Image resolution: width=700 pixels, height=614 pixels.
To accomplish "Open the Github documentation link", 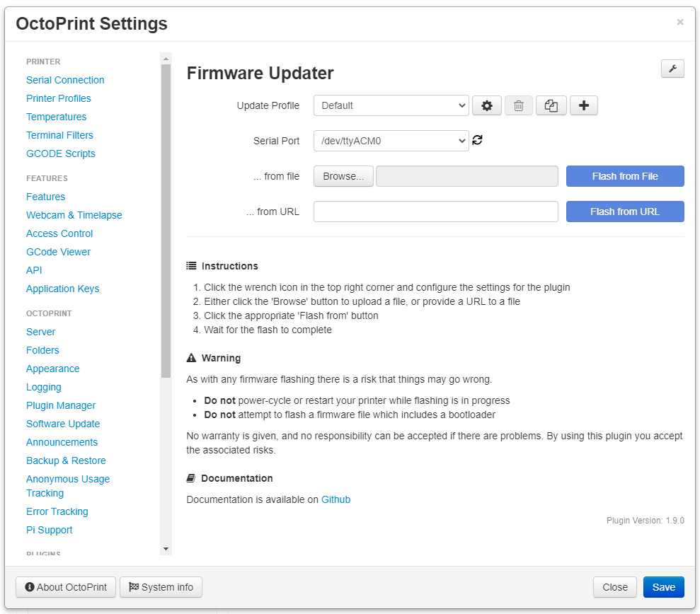I will [335, 499].
